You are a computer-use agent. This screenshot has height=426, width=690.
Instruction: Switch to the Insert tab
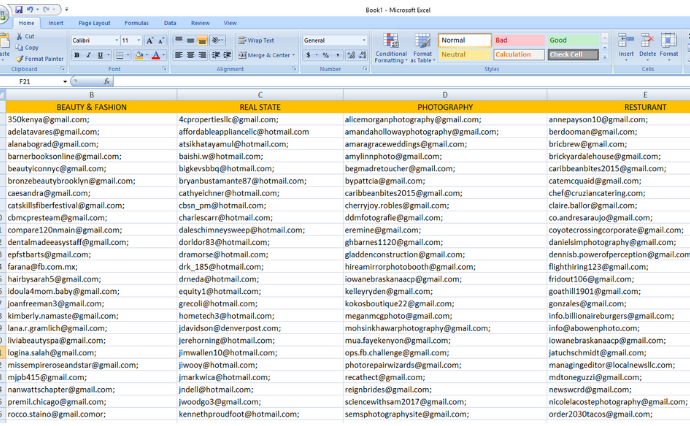[x=56, y=23]
